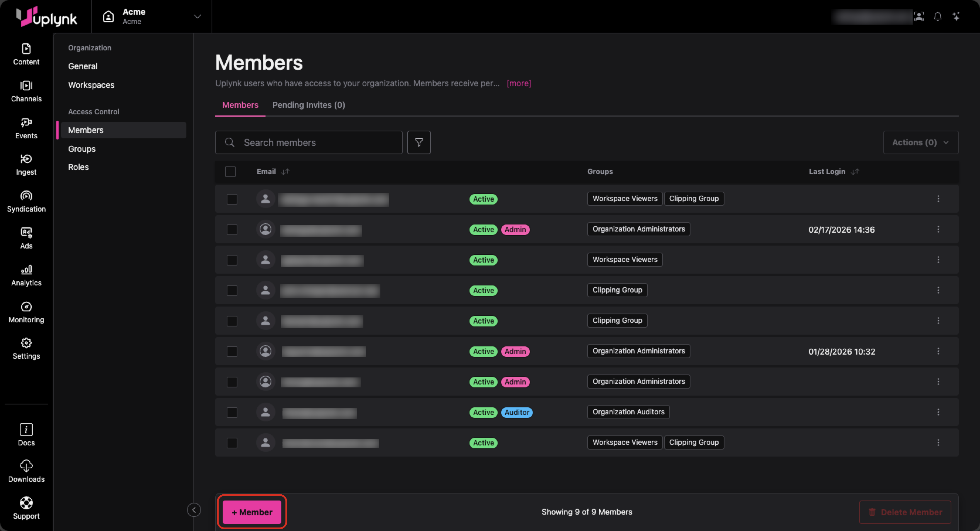
Task: Open Monitoring in the sidebar
Action: click(x=26, y=312)
